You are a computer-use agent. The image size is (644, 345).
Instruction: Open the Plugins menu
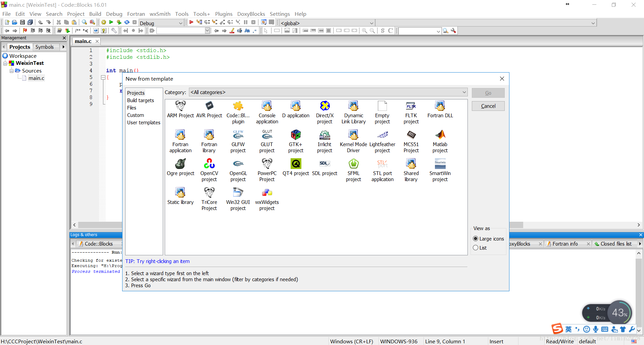(224, 14)
